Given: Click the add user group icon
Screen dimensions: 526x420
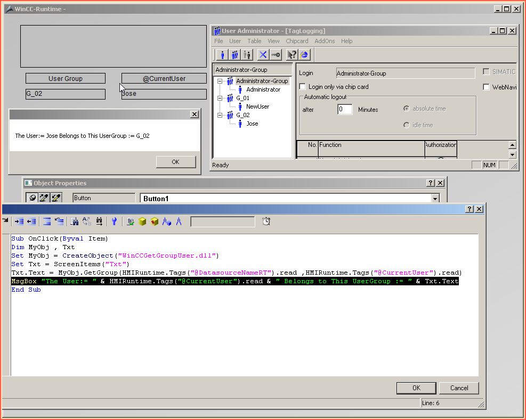Looking at the screenshot, I should 234,55.
